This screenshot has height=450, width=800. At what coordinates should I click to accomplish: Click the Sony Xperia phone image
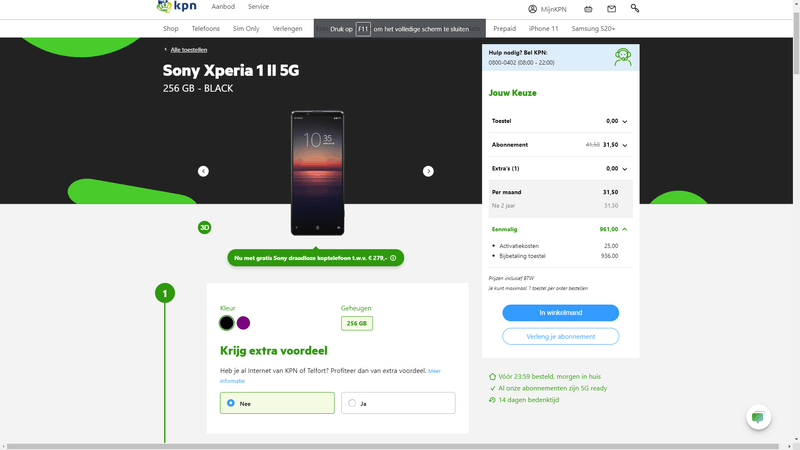[x=317, y=173]
